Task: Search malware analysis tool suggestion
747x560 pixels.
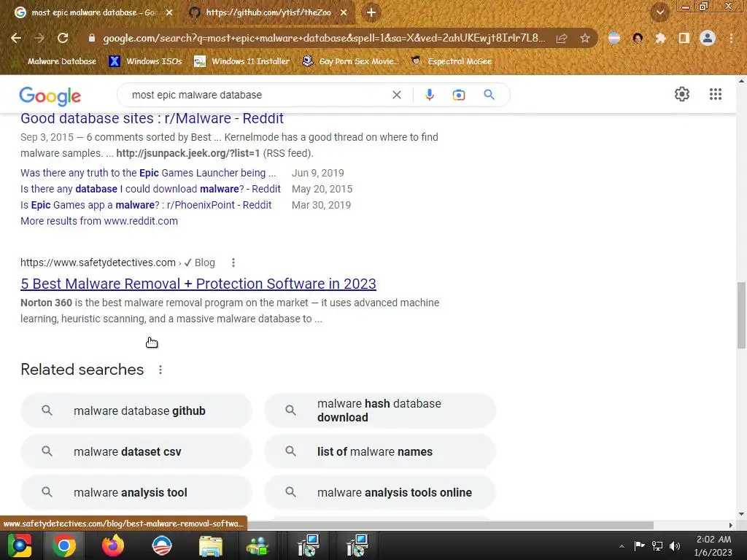Action: click(136, 492)
